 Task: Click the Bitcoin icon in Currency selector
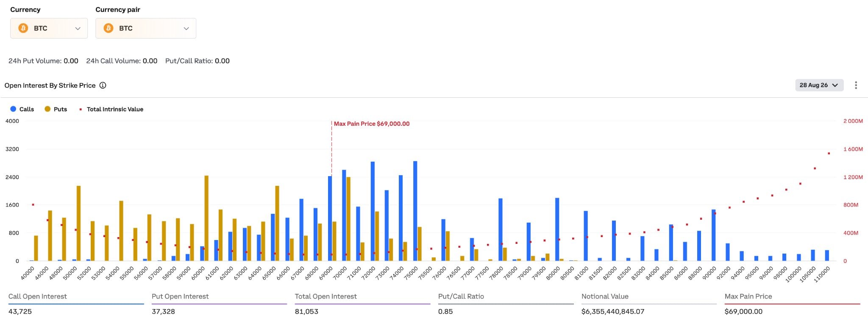(23, 28)
